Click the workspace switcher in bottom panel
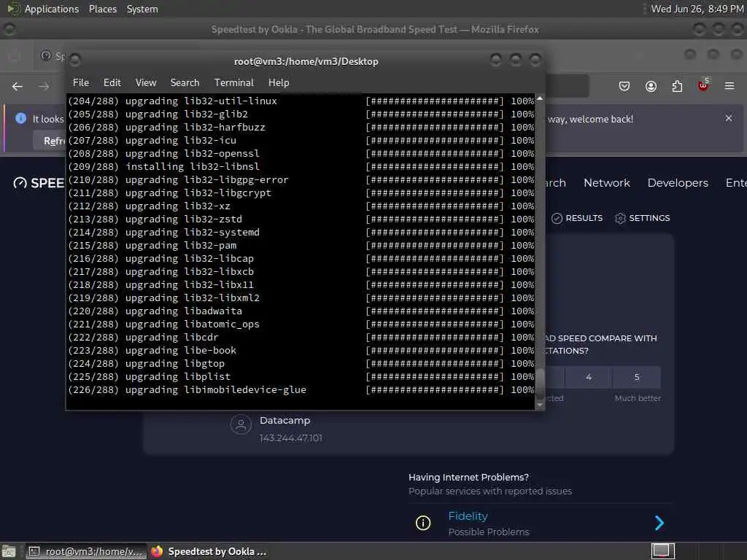The height and width of the screenshot is (560, 747). 662,551
